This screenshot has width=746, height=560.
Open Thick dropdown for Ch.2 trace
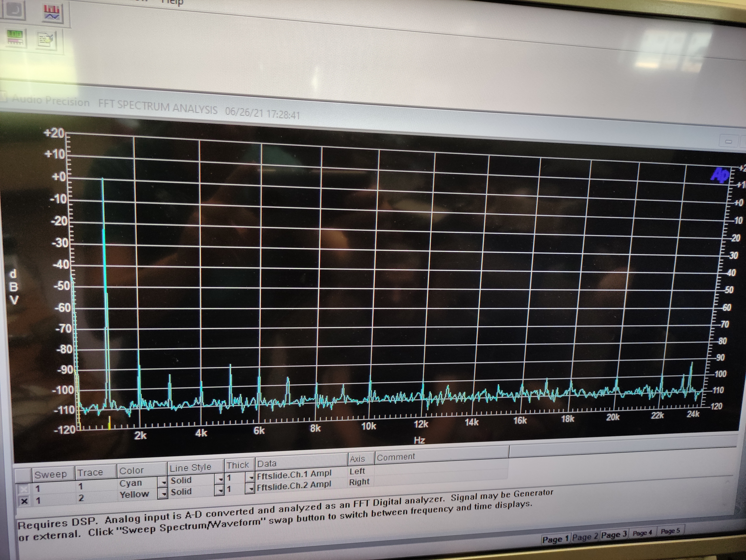(250, 488)
